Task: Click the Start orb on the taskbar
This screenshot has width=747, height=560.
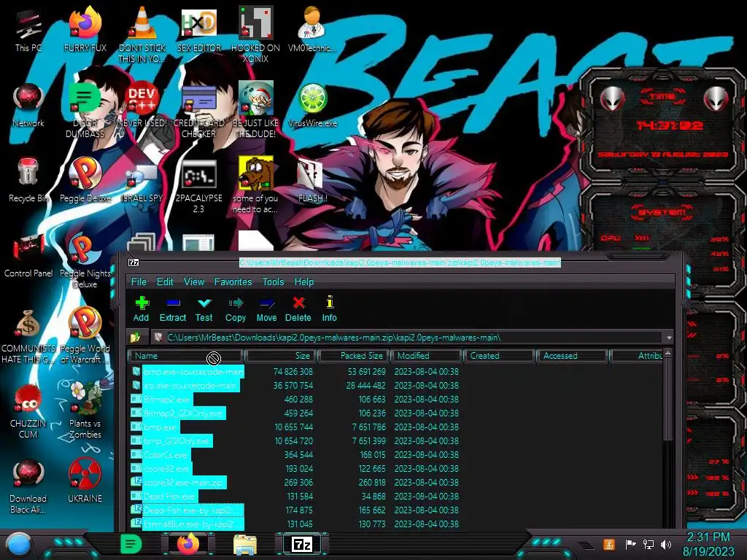Action: point(19,545)
